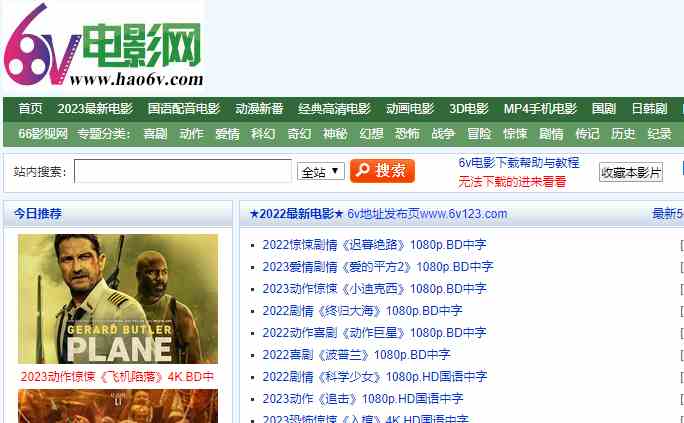The height and width of the screenshot is (423, 684).
Task: Focus the 站内搜索 text field
Action: (x=183, y=171)
